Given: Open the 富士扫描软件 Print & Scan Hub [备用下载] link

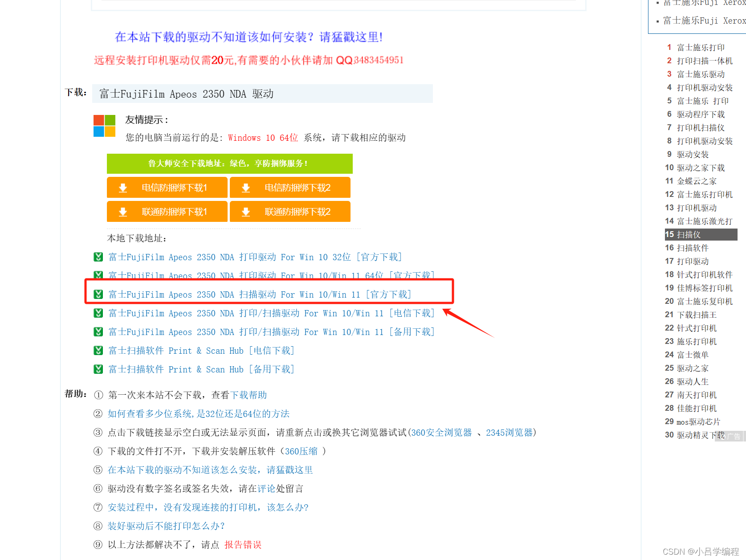Looking at the screenshot, I should 201,369.
